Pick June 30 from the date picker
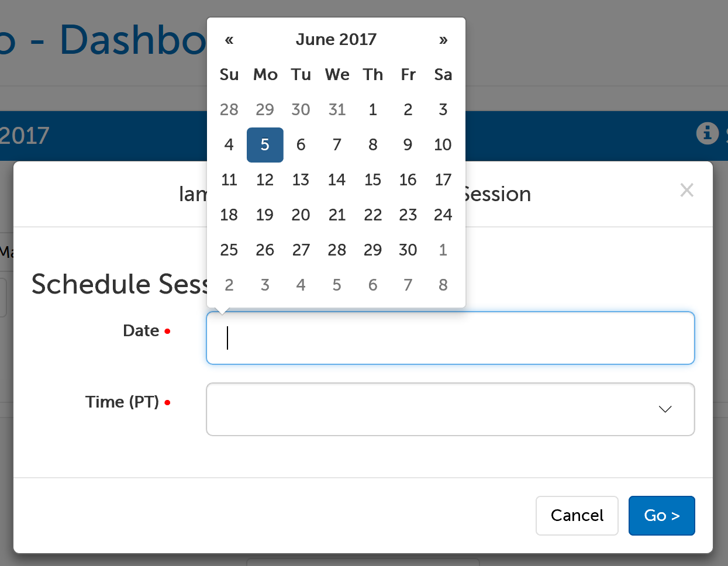This screenshot has height=566, width=728. (x=408, y=250)
